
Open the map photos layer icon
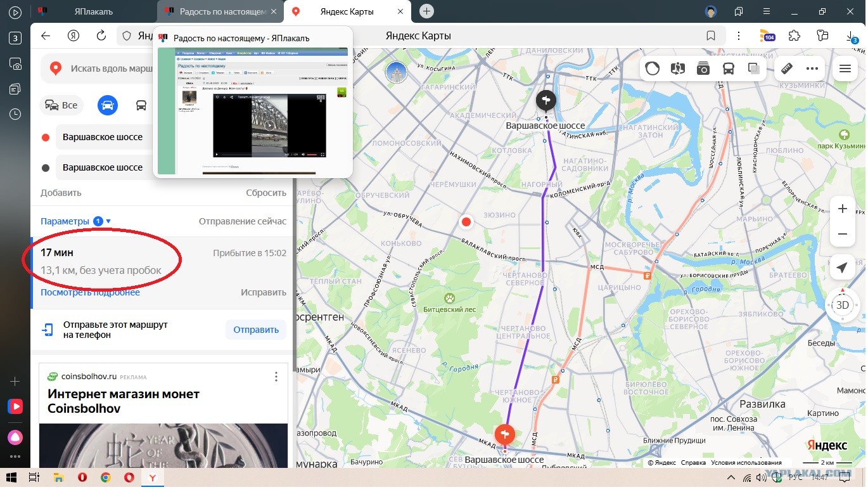(703, 69)
